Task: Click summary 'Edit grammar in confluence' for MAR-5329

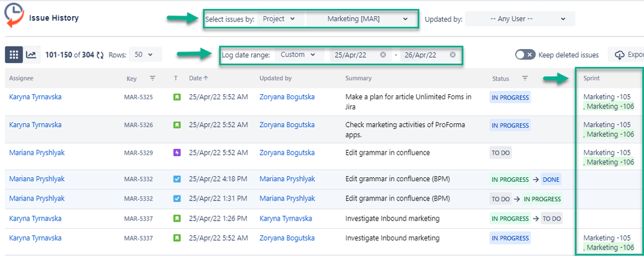Action: pyautogui.click(x=387, y=152)
